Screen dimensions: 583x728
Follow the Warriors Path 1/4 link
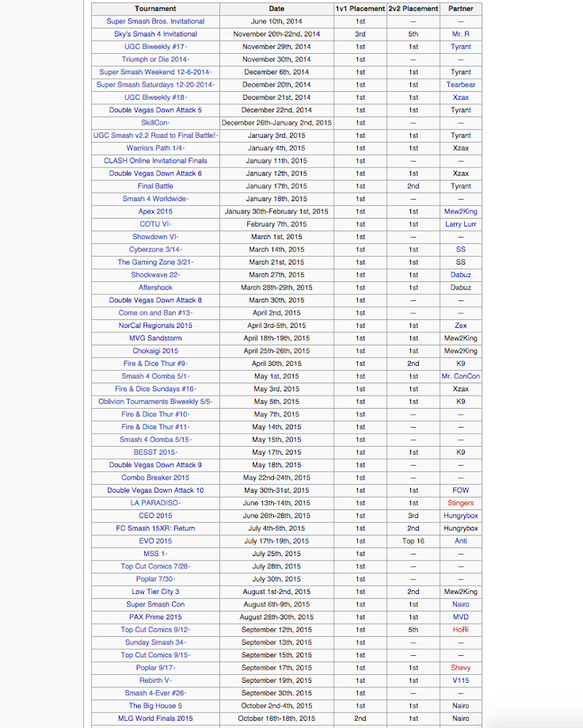click(154, 148)
